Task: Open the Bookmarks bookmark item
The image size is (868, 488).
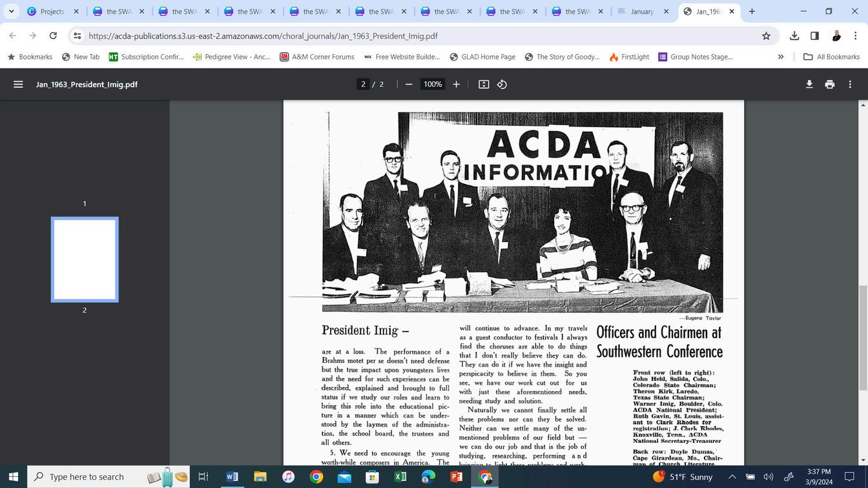Action: tap(30, 57)
